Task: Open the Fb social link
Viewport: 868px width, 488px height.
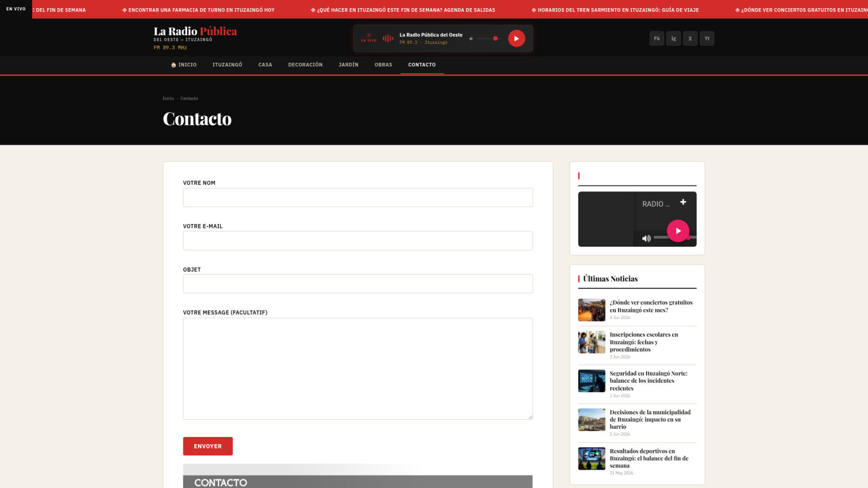Action: click(x=656, y=38)
